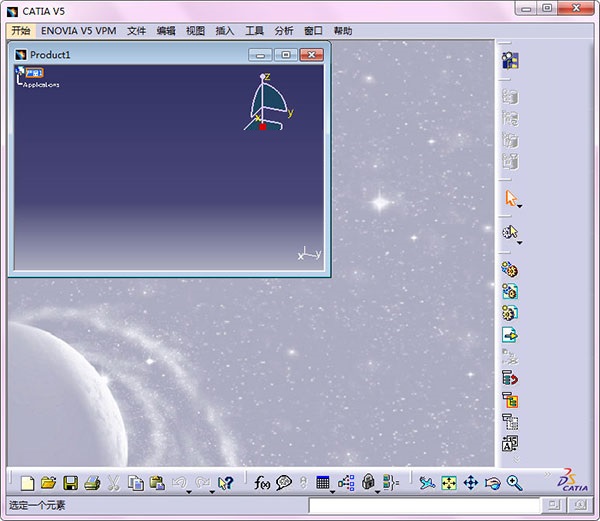
Task: Open the 帮助 menu
Action: (x=343, y=31)
